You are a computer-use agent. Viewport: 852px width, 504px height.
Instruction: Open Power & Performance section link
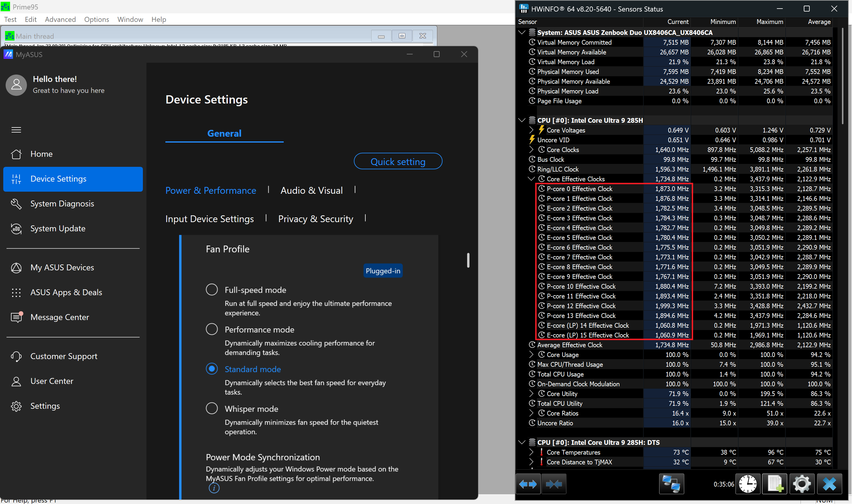[211, 190]
